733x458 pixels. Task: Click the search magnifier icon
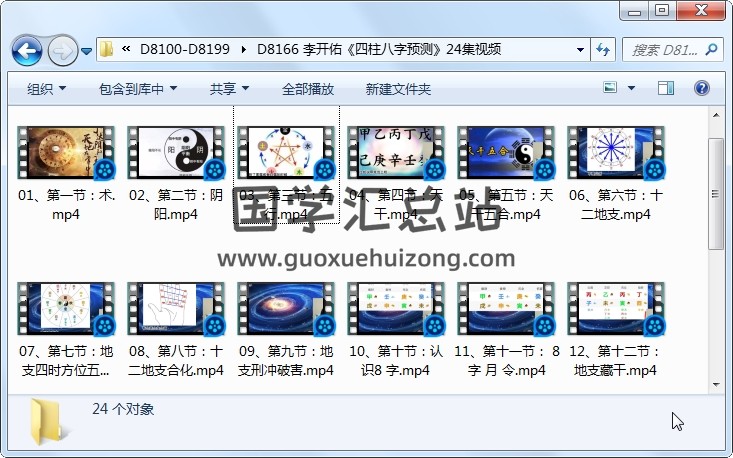(713, 49)
